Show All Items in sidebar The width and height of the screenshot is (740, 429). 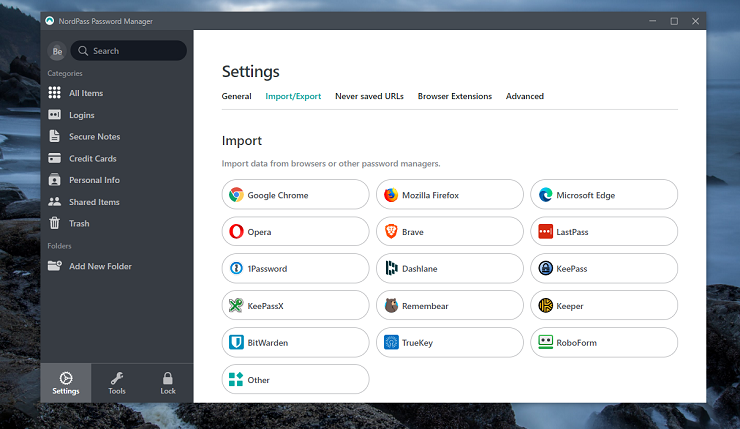[55, 93]
